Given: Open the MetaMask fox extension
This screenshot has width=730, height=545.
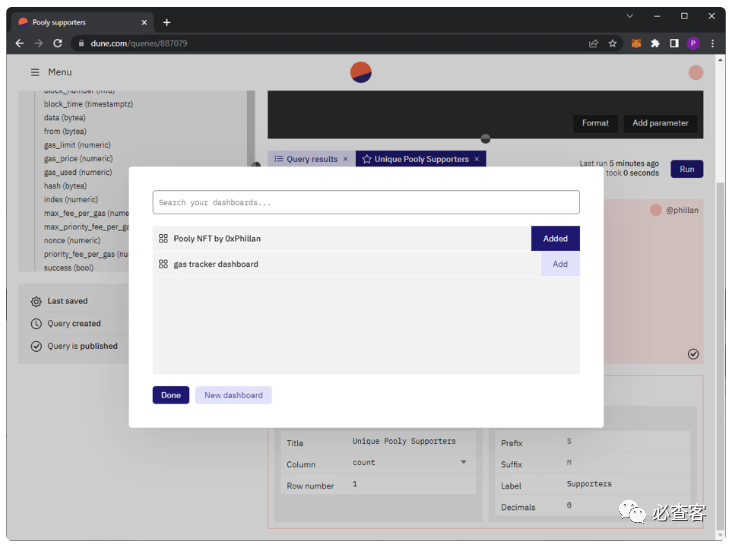Looking at the screenshot, I should coord(636,43).
